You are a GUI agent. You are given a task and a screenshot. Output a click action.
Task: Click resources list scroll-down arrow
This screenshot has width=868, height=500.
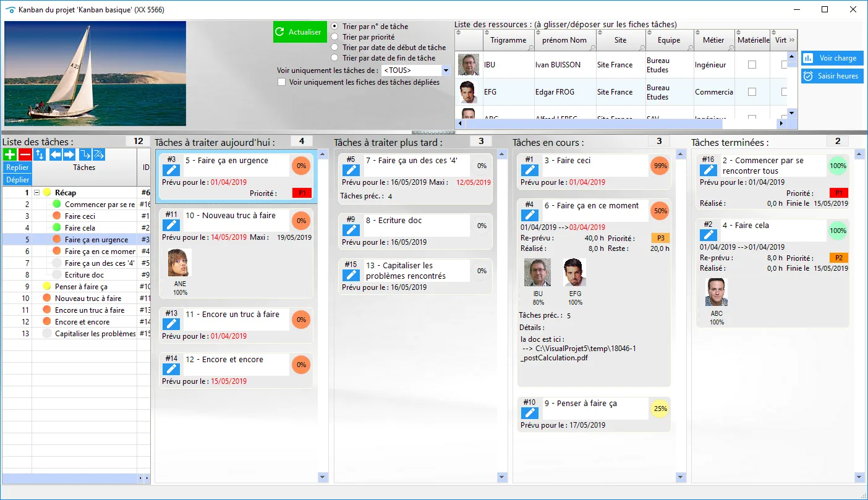pos(793,114)
